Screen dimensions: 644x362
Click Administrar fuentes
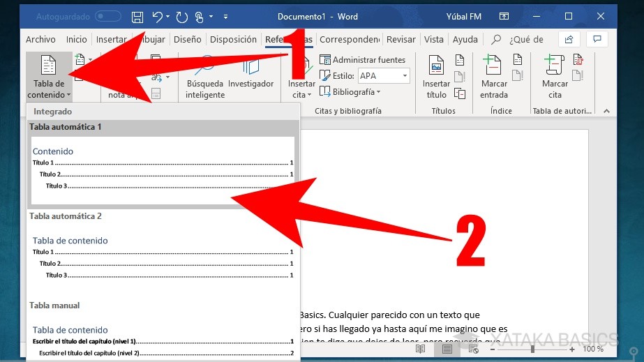pos(362,60)
